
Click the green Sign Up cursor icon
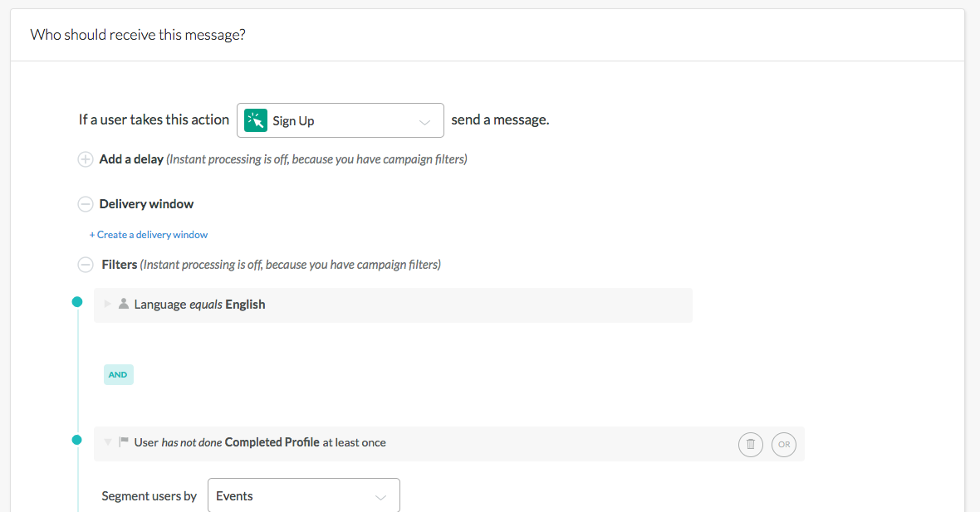click(256, 120)
